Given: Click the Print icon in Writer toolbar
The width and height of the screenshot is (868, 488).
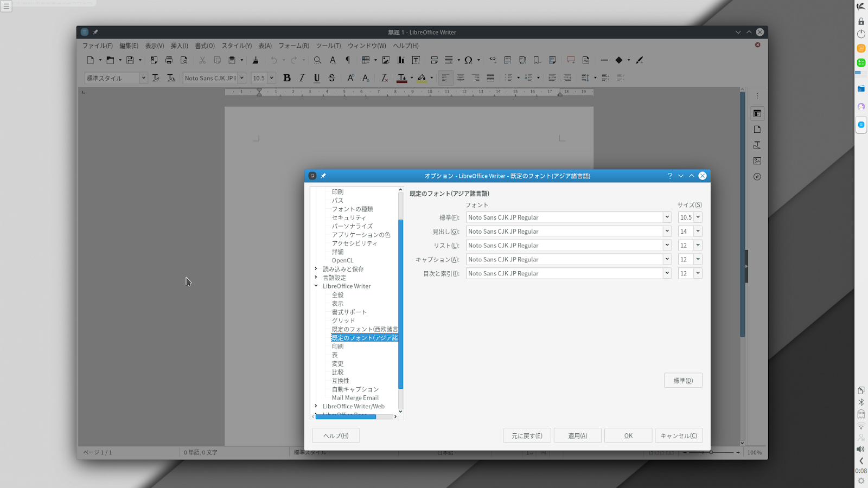Looking at the screenshot, I should (x=169, y=60).
